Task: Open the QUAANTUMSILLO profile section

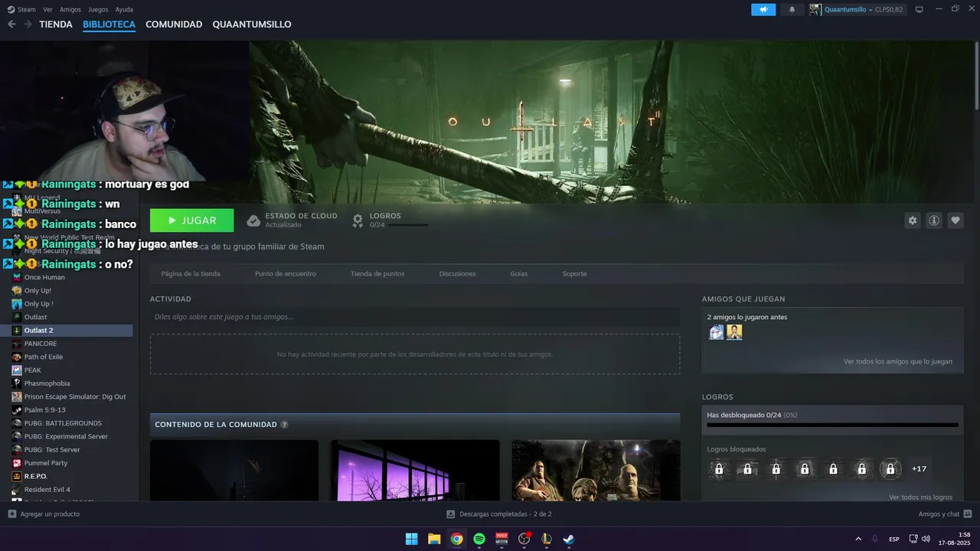Action: 252,24
